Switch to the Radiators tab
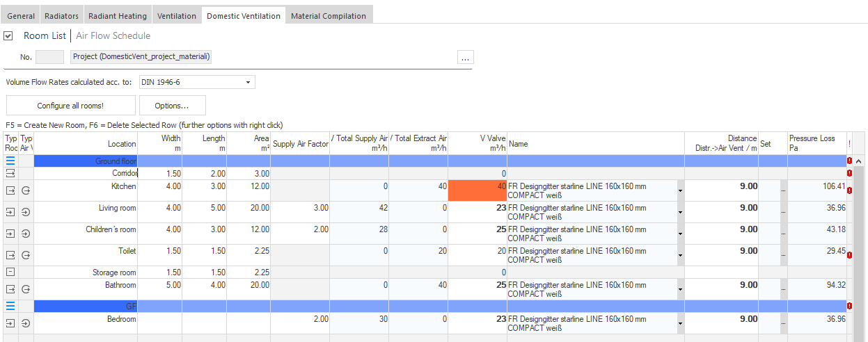 click(x=61, y=15)
